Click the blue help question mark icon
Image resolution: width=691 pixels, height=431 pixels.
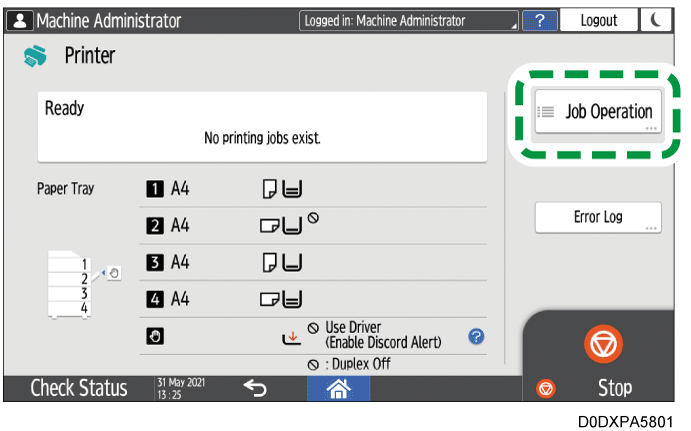539,20
